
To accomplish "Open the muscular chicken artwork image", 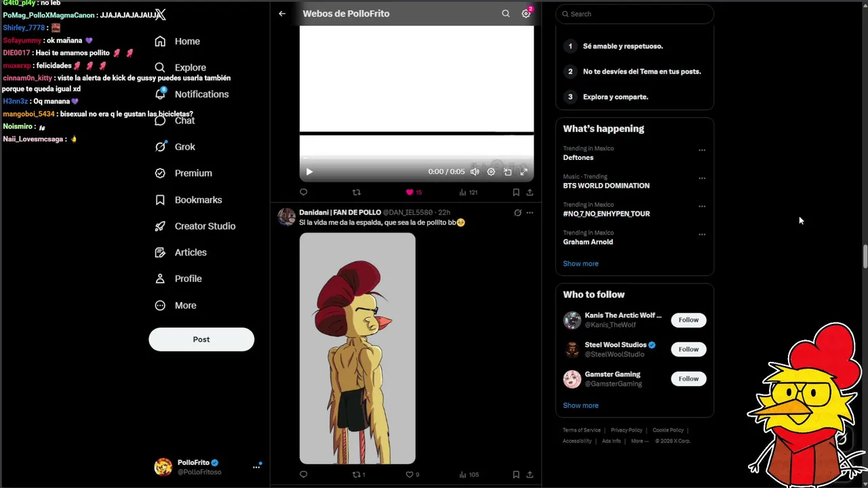I will [357, 348].
